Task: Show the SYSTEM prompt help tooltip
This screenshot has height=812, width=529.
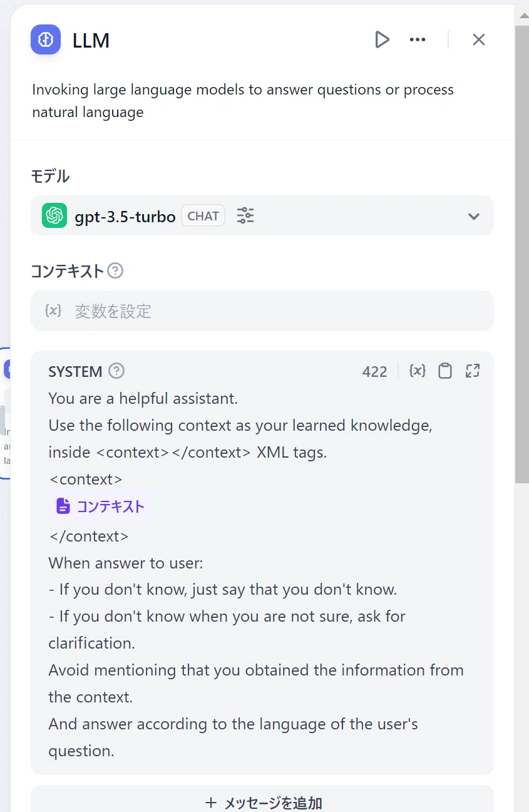Action: [116, 371]
